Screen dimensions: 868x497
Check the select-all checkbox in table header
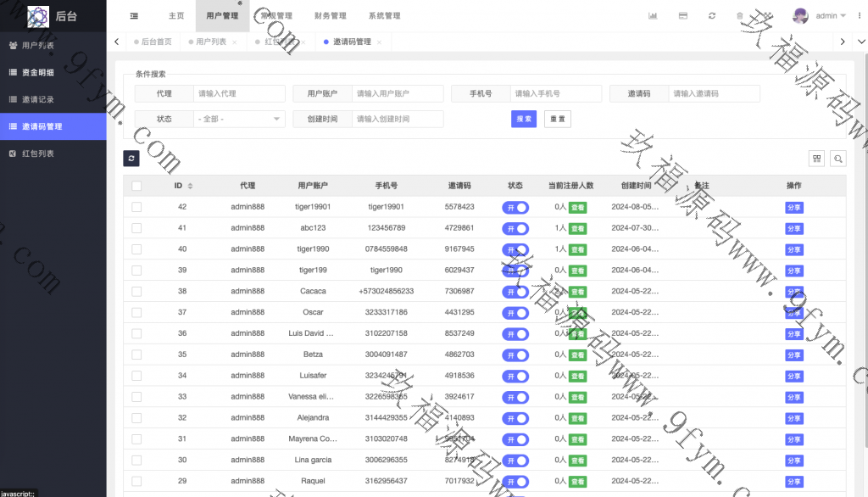point(136,186)
